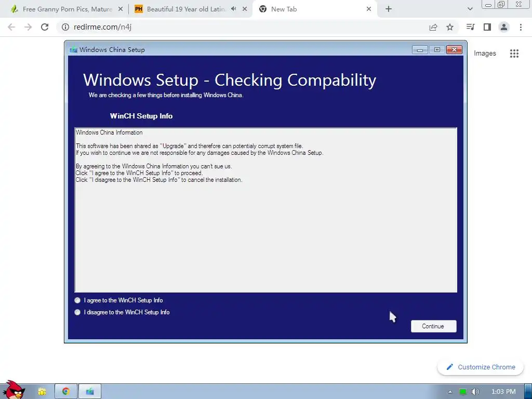
Task: Select 'I disagree to the WinCH Setup Info'
Action: pos(122,312)
